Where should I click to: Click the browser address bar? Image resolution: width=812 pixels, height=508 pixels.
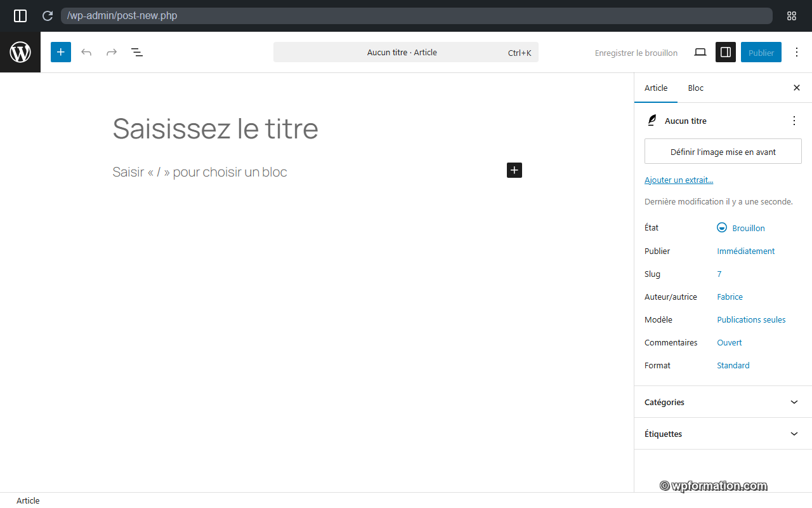click(x=416, y=16)
